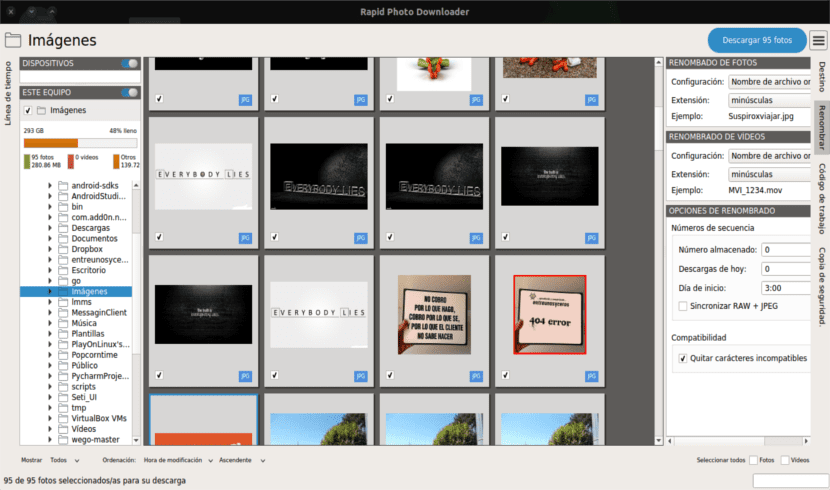Open the Copia de seguridad tab
This screenshot has width=830, height=490.
[x=822, y=286]
